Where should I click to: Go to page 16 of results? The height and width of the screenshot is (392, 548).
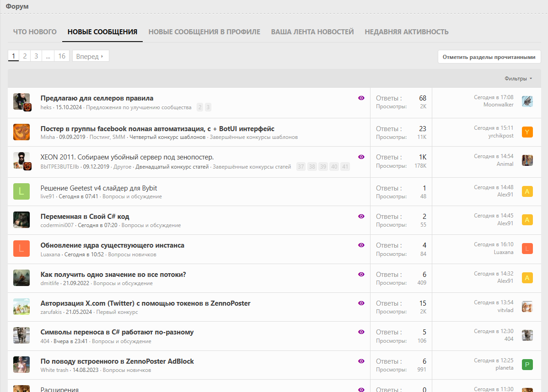tap(62, 56)
